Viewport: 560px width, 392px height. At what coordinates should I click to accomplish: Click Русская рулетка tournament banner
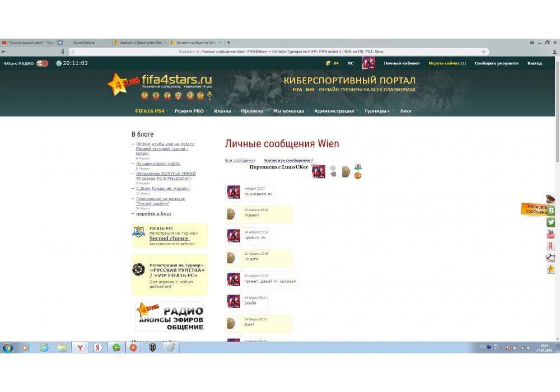point(169,275)
